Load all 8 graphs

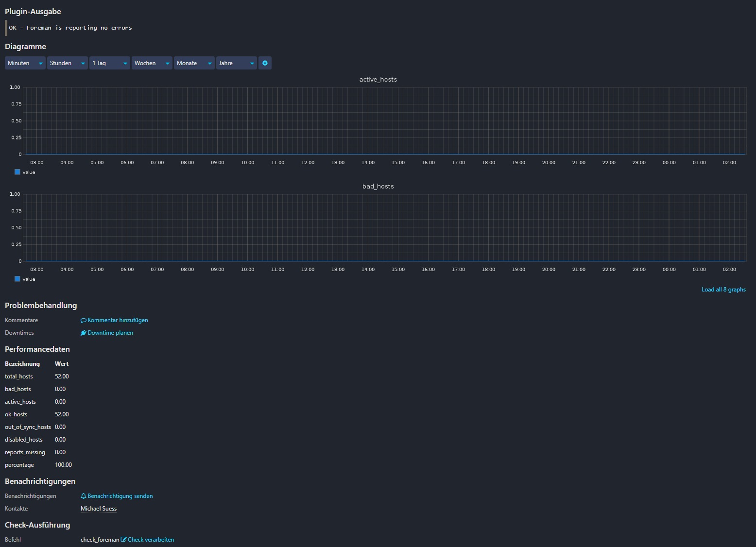click(x=723, y=290)
